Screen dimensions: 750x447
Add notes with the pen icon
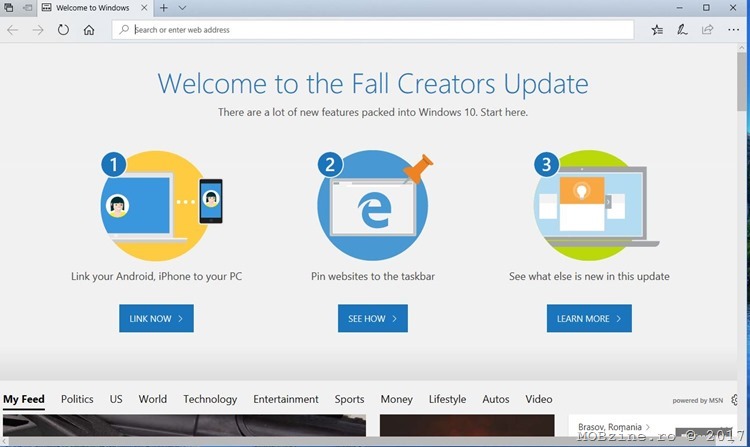682,30
